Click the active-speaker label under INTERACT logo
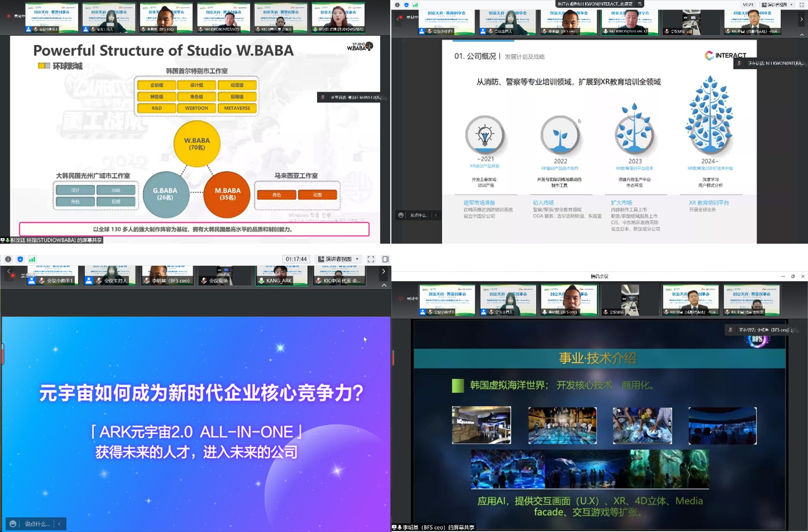This screenshot has width=808, height=532. click(x=771, y=63)
